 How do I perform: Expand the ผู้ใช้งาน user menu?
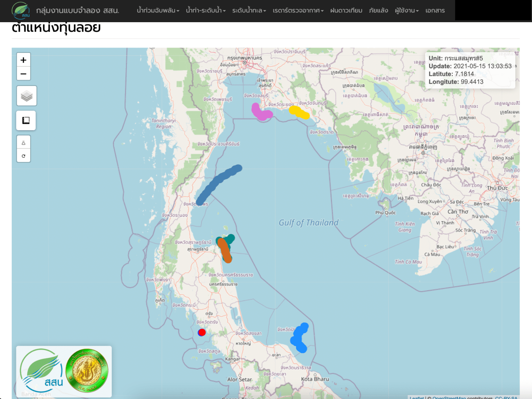[406, 11]
